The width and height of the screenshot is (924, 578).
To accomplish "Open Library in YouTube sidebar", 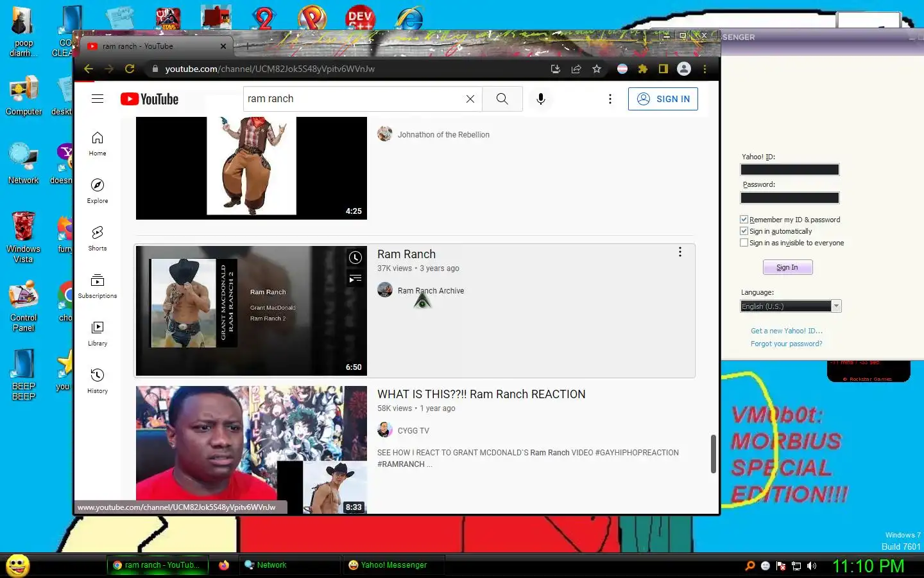I will (x=98, y=334).
